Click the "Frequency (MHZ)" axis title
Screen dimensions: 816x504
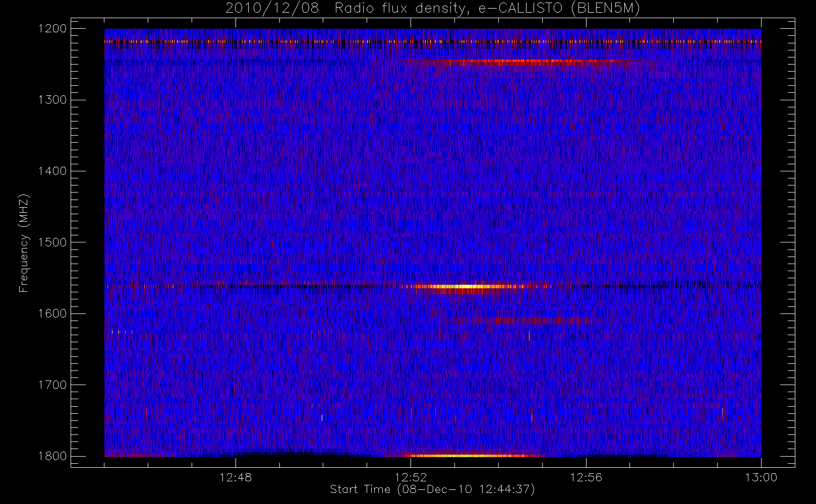point(23,243)
